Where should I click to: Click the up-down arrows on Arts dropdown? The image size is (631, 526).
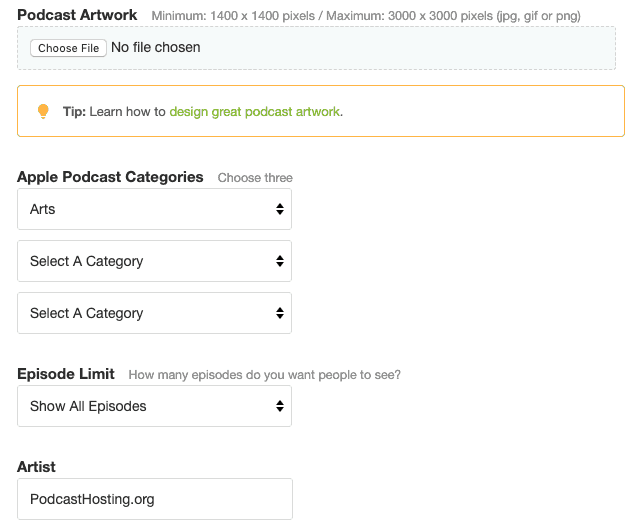click(x=280, y=209)
